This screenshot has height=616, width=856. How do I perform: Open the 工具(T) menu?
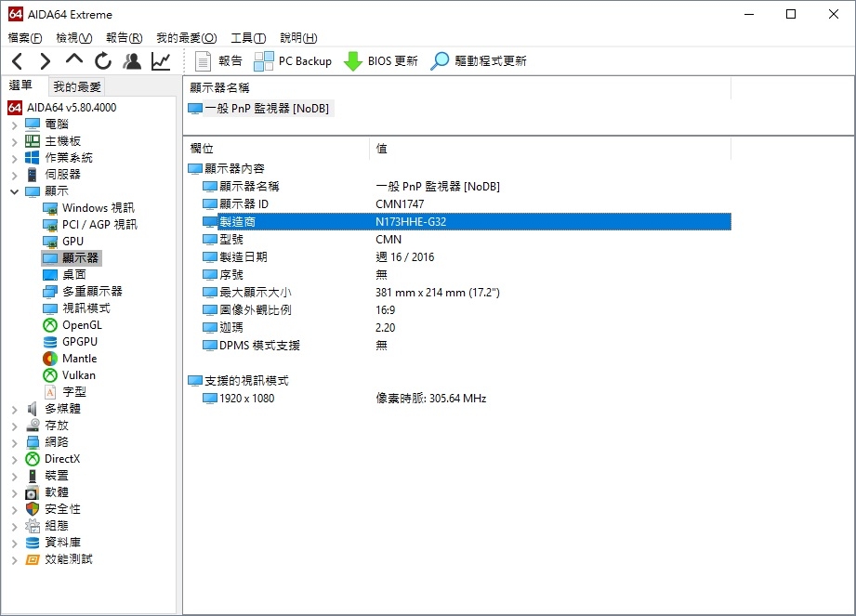tap(248, 38)
